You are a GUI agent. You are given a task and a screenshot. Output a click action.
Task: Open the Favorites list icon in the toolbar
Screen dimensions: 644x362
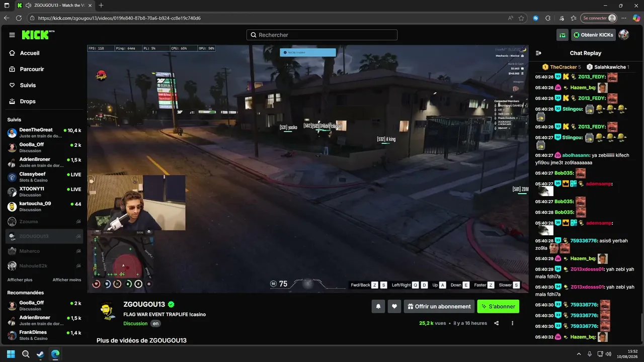574,18
